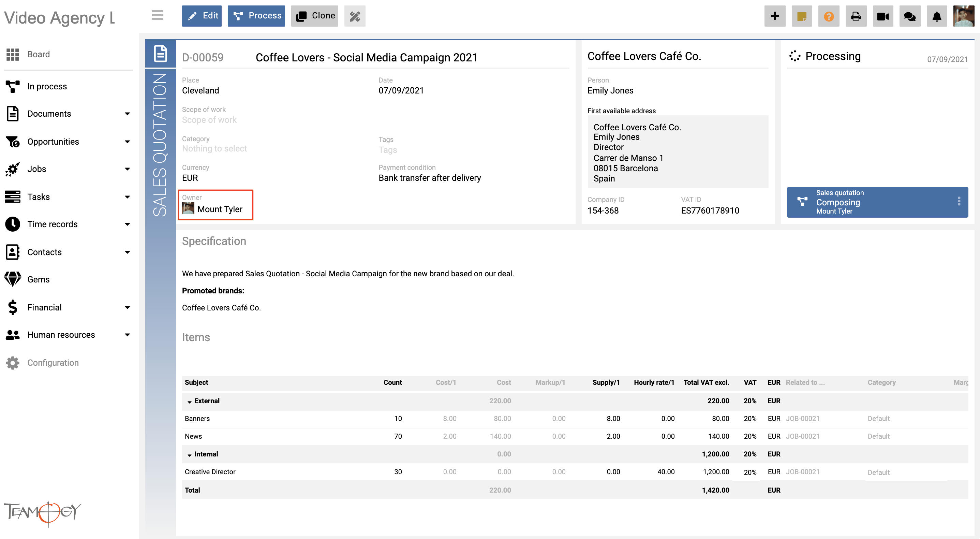Screen dimensions: 980x539
Task: Click the Tags input field
Action: coord(388,150)
